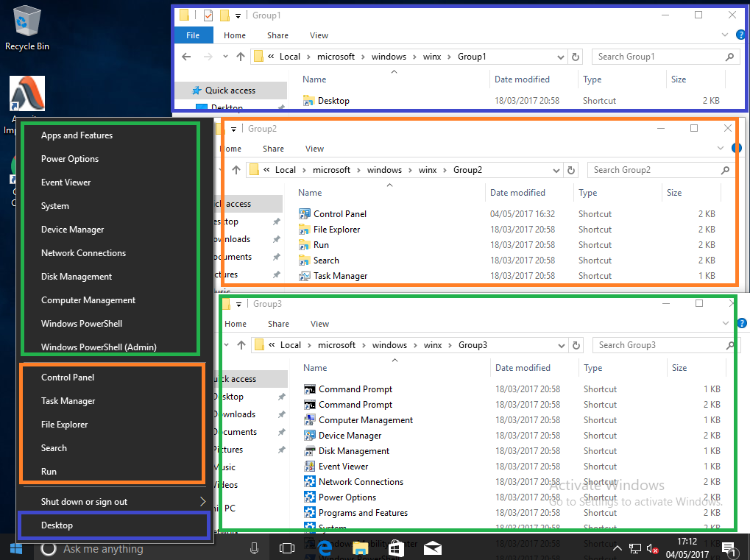The height and width of the screenshot is (560, 750).
Task: Click the magnifier icon in Search Group1 box
Action: (x=729, y=57)
